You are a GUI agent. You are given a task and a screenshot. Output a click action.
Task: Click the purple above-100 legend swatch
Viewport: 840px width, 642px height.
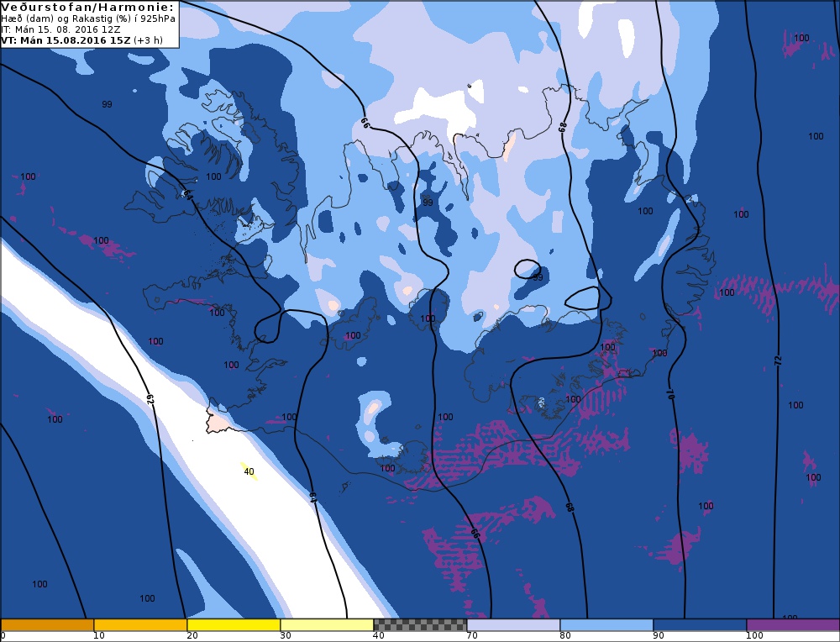coord(793,625)
